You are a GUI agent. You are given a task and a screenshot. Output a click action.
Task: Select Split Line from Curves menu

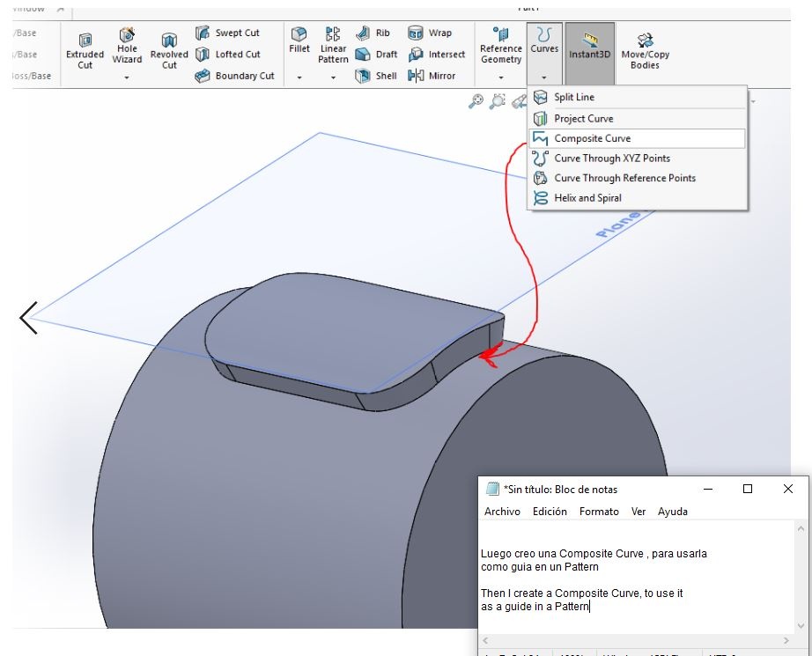point(638,98)
